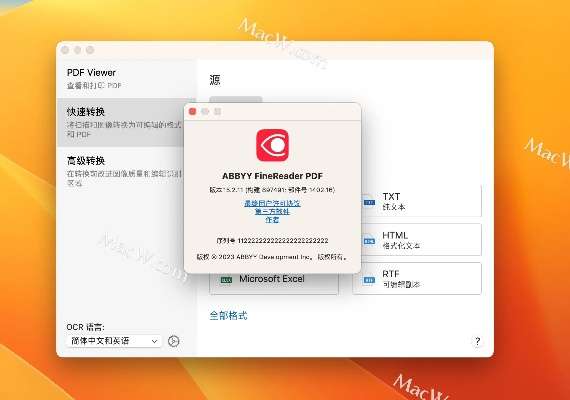The height and width of the screenshot is (400, 570).
Task: Close the About dialog with red button
Action: 193,112
